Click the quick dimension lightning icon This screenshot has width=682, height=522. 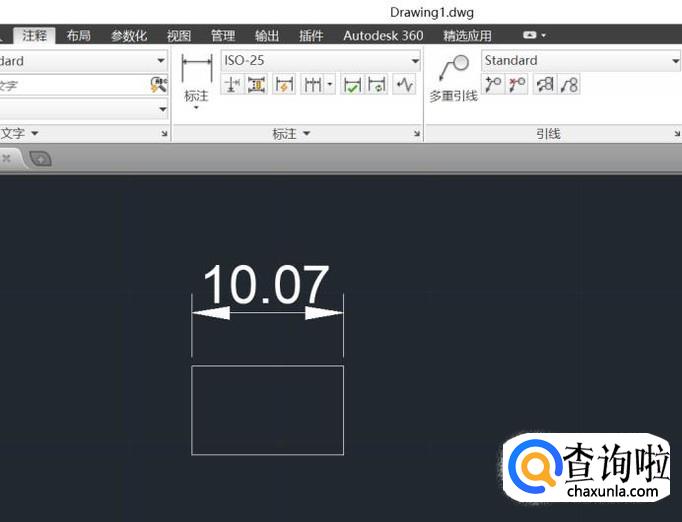284,85
